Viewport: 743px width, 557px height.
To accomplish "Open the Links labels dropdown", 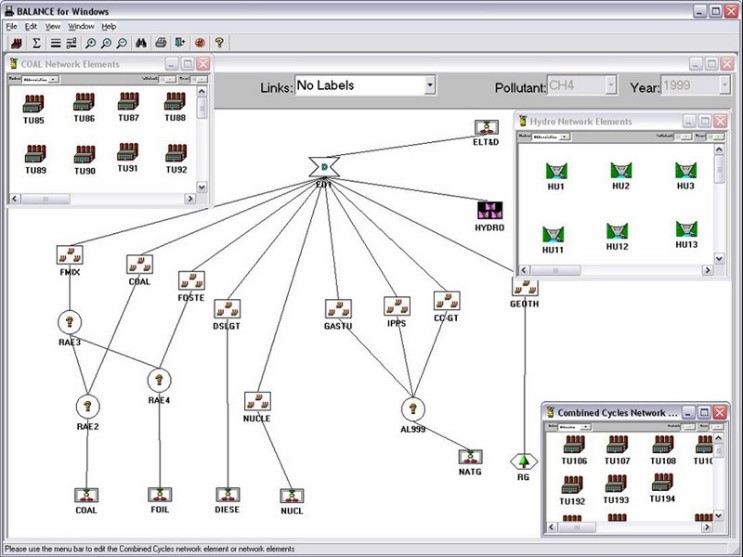I will [x=430, y=86].
